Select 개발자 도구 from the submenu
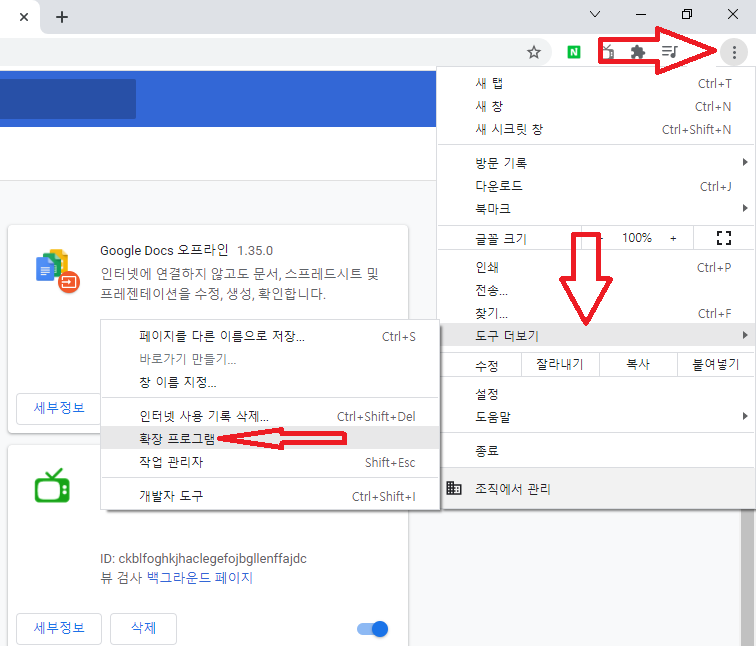This screenshot has height=646, width=756. click(171, 496)
